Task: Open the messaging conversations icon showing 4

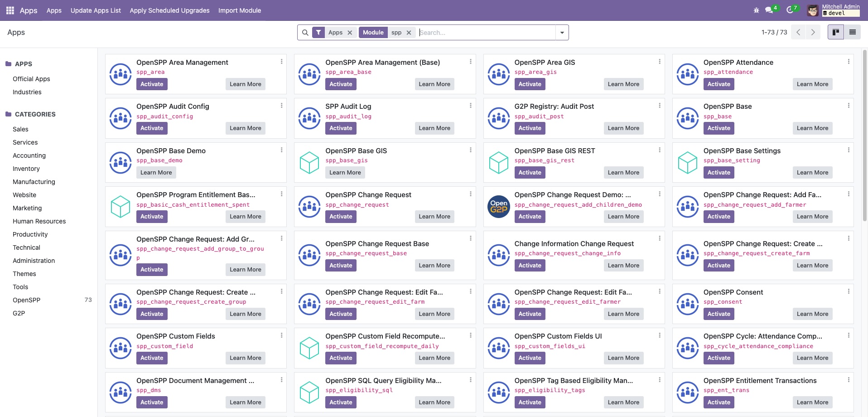Action: [x=769, y=10]
